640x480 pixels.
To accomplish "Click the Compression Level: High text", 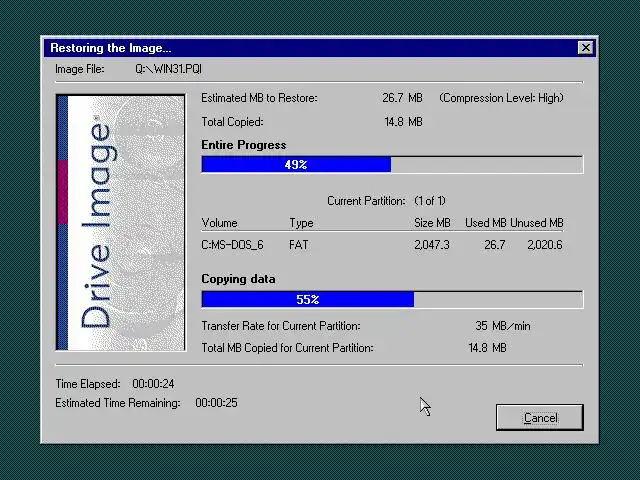I will pos(501,98).
